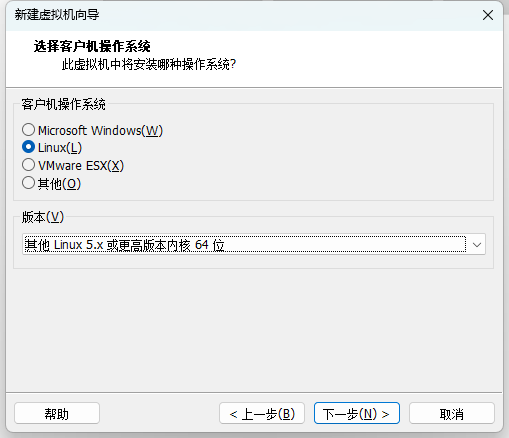The width and height of the screenshot is (509, 438).
Task: Continue with the 下一步(N) button
Action: point(357,413)
